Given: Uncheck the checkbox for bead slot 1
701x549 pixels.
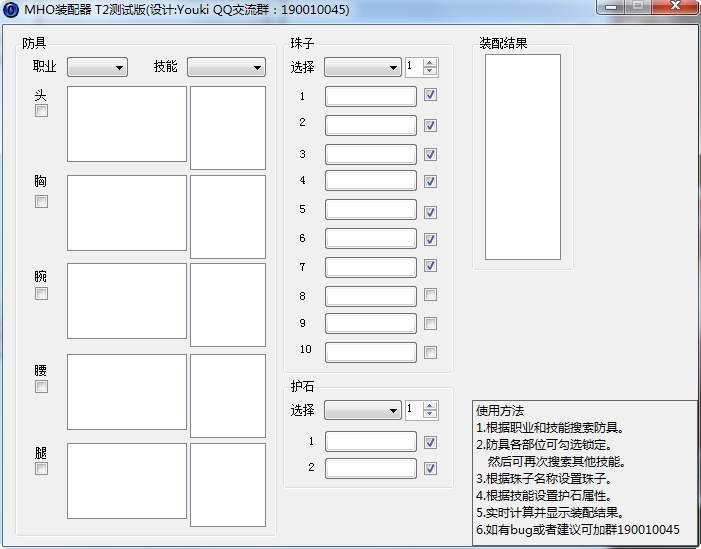Looking at the screenshot, I should point(430,96).
